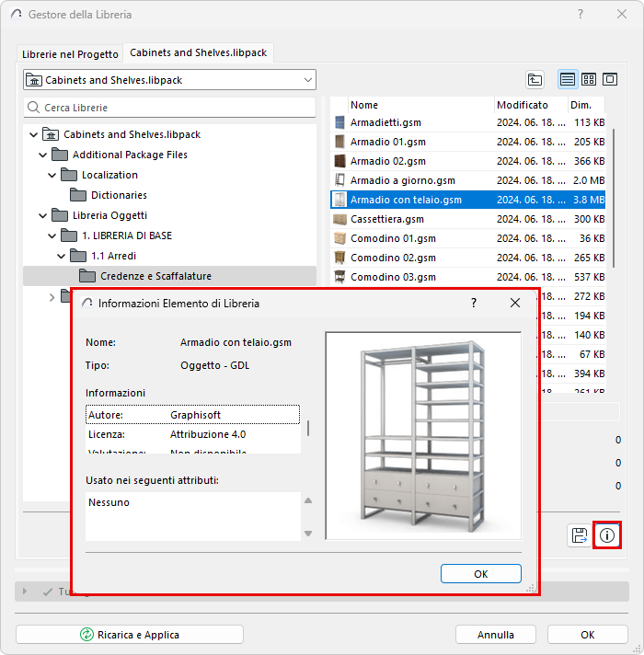Click the library root icon in the tree
644x655 pixels.
tap(51, 134)
